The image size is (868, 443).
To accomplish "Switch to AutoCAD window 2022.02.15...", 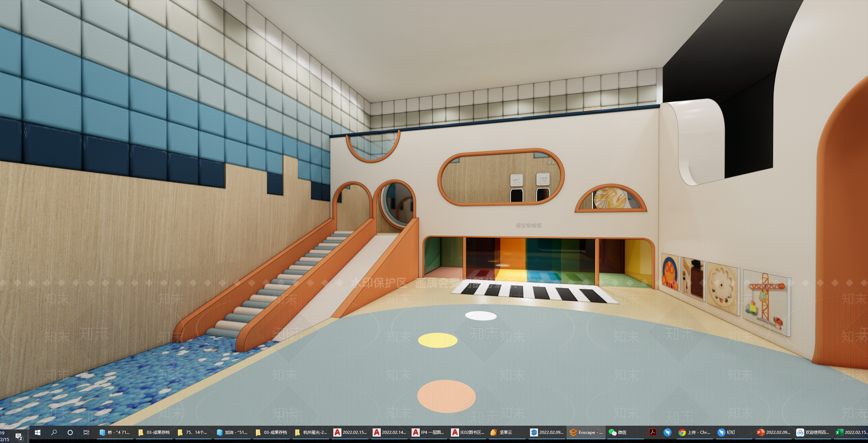I will coord(350,433).
